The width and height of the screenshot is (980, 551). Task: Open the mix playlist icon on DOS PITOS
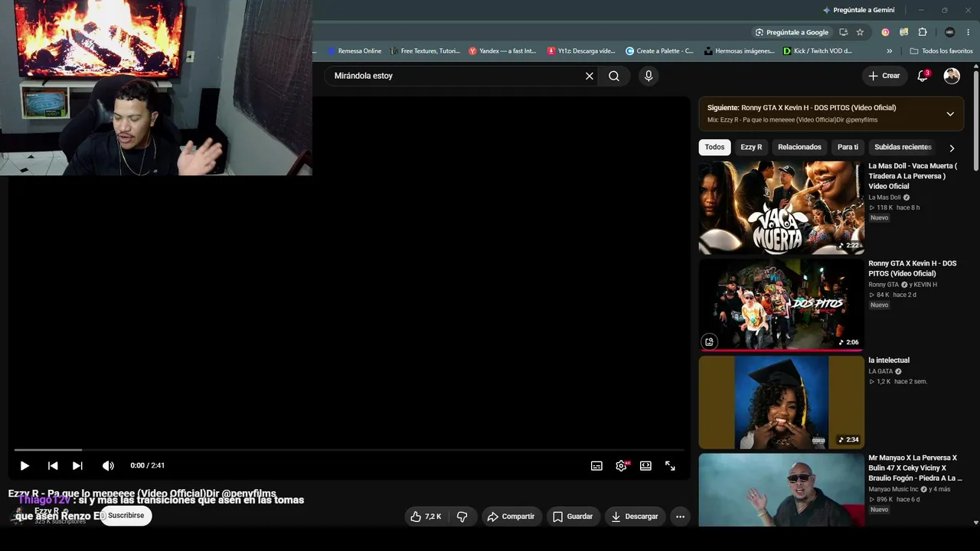709,342
